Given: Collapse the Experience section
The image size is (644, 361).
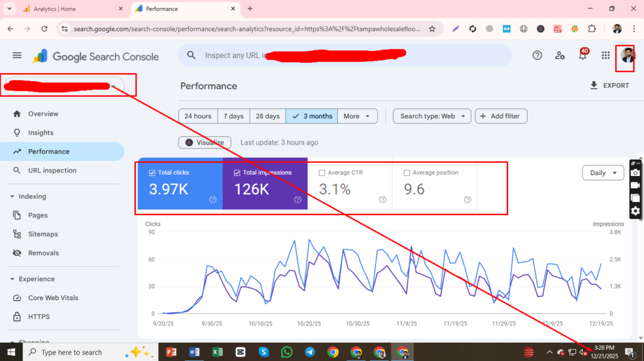Looking at the screenshot, I should [13, 279].
